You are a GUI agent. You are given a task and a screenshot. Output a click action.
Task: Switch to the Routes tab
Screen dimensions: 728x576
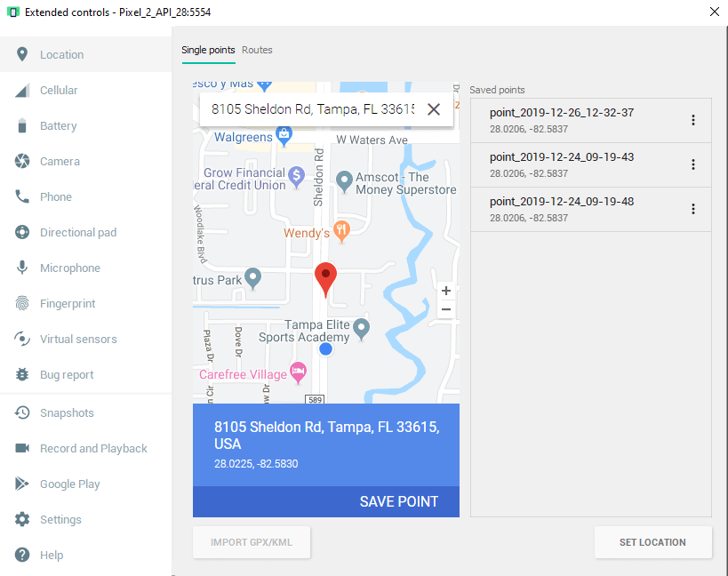coord(257,50)
